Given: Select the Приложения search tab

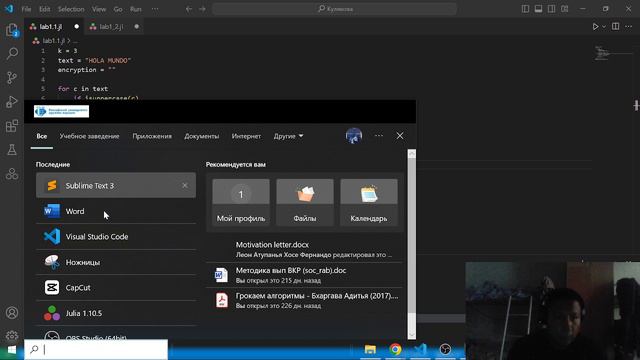Looking at the screenshot, I should pyautogui.click(x=152, y=136).
